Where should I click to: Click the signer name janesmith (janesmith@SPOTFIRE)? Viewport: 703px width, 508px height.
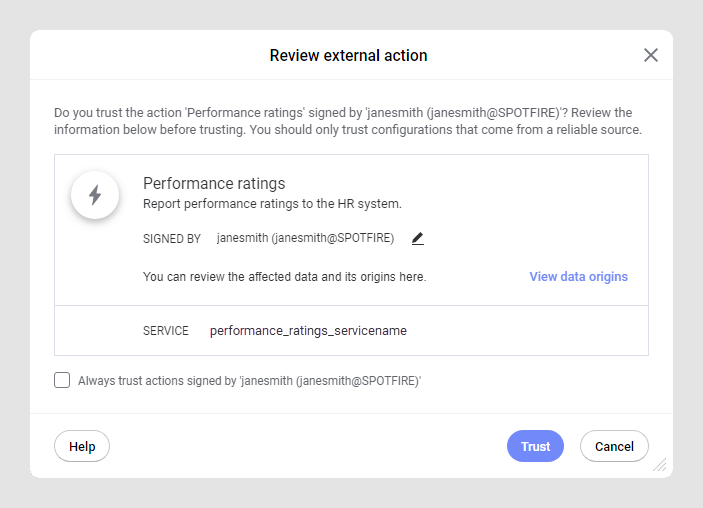point(305,238)
